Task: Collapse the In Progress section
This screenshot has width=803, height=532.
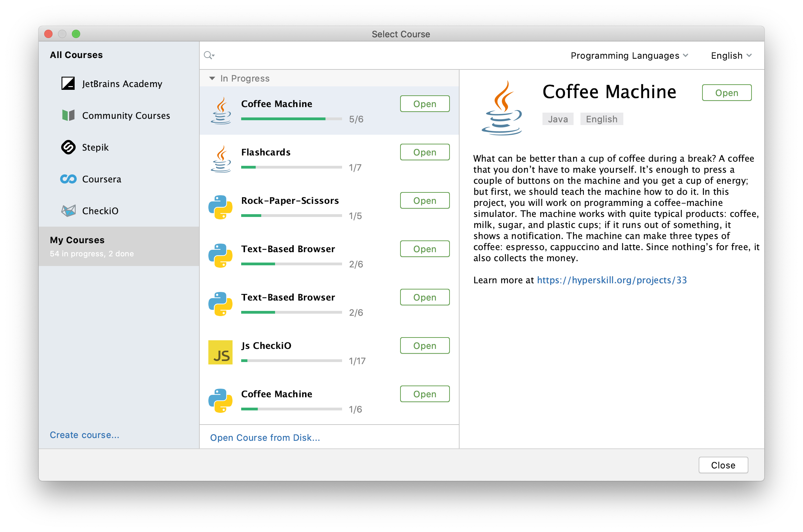Action: 212,78
